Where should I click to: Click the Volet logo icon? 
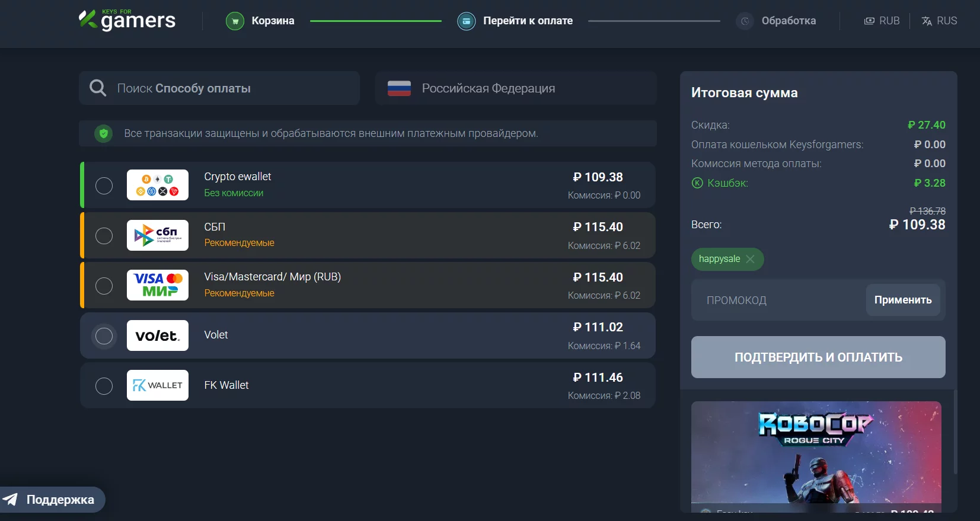[x=158, y=335]
